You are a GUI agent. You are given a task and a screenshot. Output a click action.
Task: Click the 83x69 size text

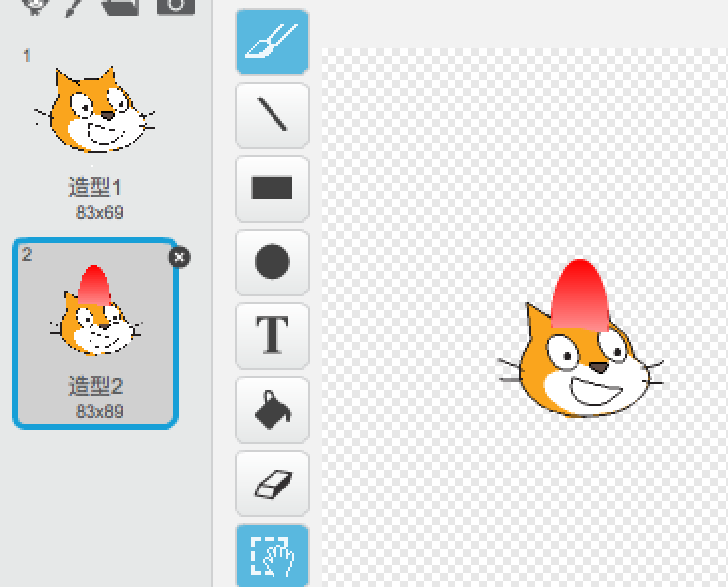(99, 212)
